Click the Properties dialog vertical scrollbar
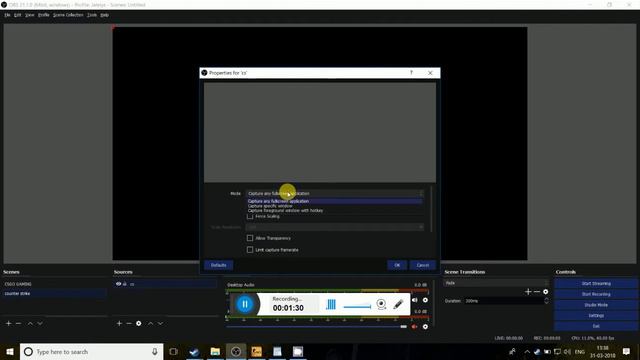 point(431,209)
